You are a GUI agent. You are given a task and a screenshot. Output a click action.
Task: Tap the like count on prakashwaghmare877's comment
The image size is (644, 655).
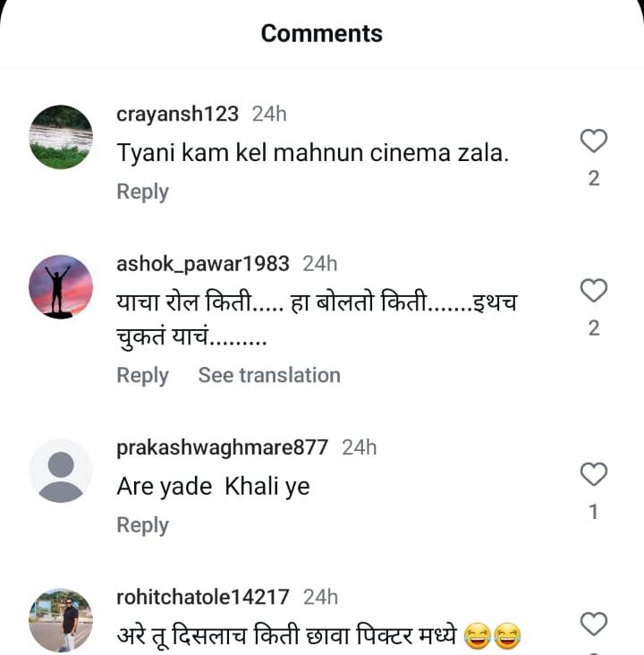594,512
